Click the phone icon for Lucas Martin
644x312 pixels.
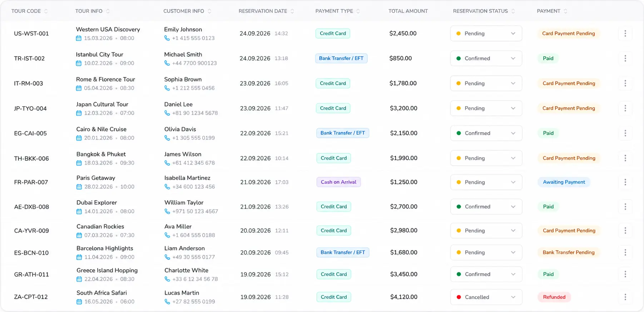(x=167, y=302)
